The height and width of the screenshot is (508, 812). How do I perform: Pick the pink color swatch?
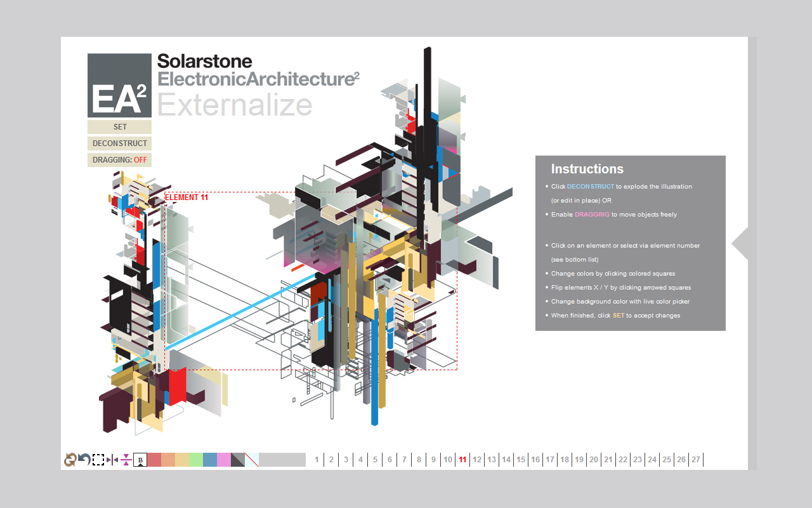(x=224, y=460)
